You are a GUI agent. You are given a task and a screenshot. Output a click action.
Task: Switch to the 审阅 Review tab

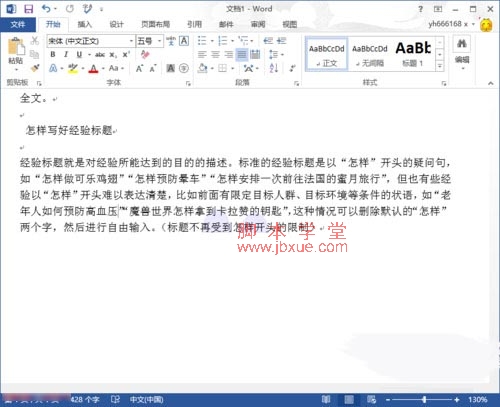coord(258,24)
